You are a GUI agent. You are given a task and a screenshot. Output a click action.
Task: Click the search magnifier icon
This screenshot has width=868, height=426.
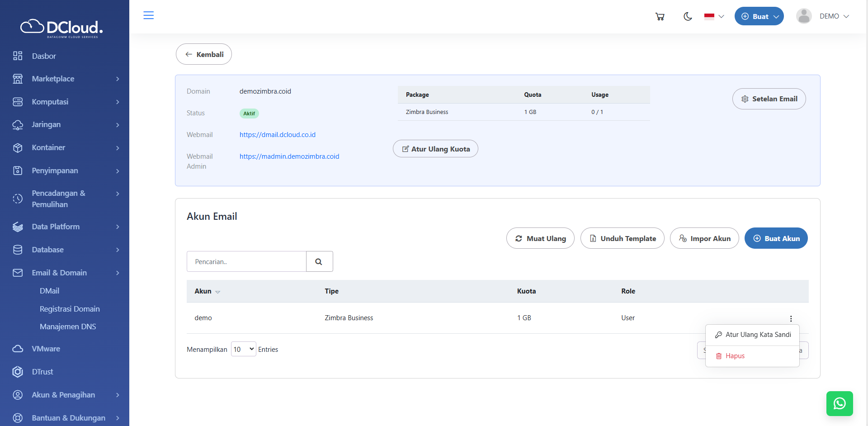tap(319, 261)
